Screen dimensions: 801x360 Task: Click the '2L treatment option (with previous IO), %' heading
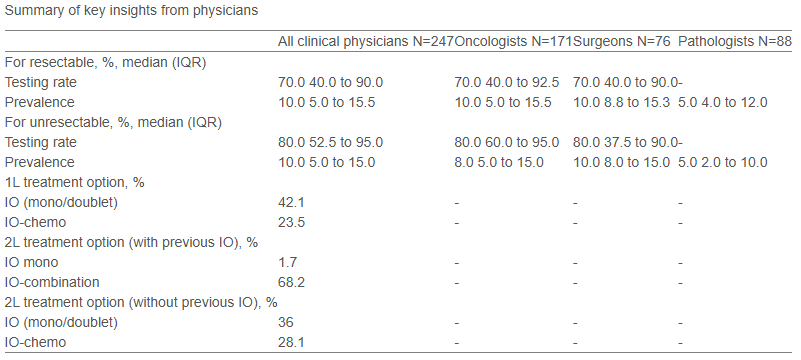[x=131, y=243]
